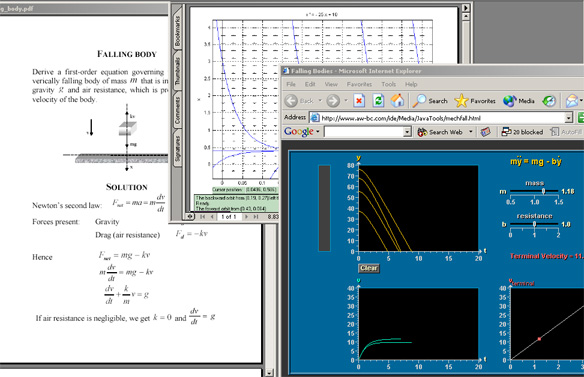Click the AutoFill button in Google toolbar
Screen dimensions: 584x377
[566, 132]
